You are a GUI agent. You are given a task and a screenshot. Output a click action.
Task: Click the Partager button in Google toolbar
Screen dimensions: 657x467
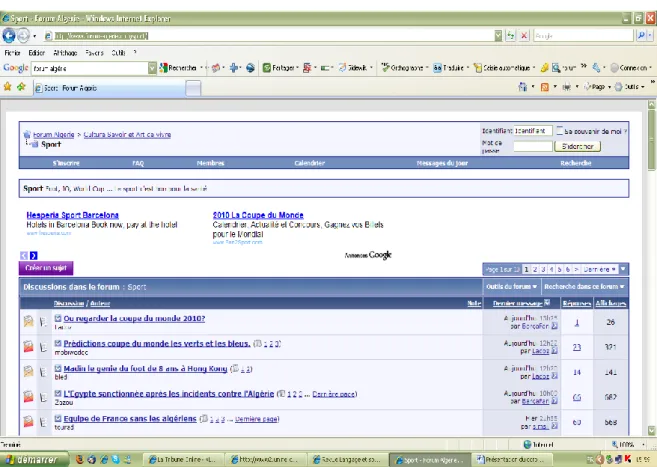[279, 67]
